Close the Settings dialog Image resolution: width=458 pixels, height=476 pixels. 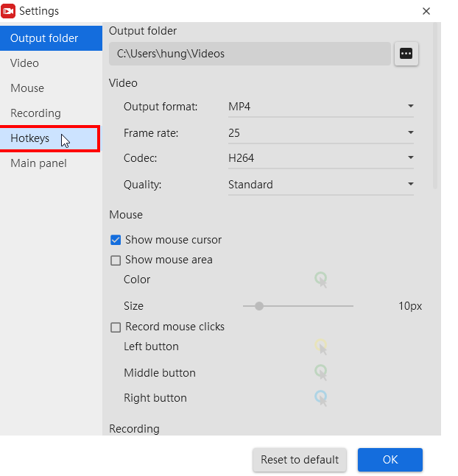[x=426, y=11]
